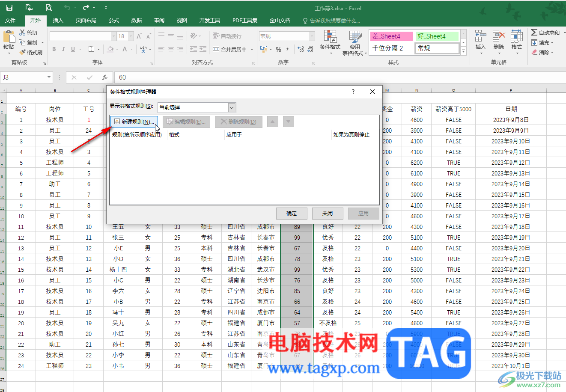Select cell containing 2023年9月8日
This screenshot has width=566, height=392.
(511, 120)
